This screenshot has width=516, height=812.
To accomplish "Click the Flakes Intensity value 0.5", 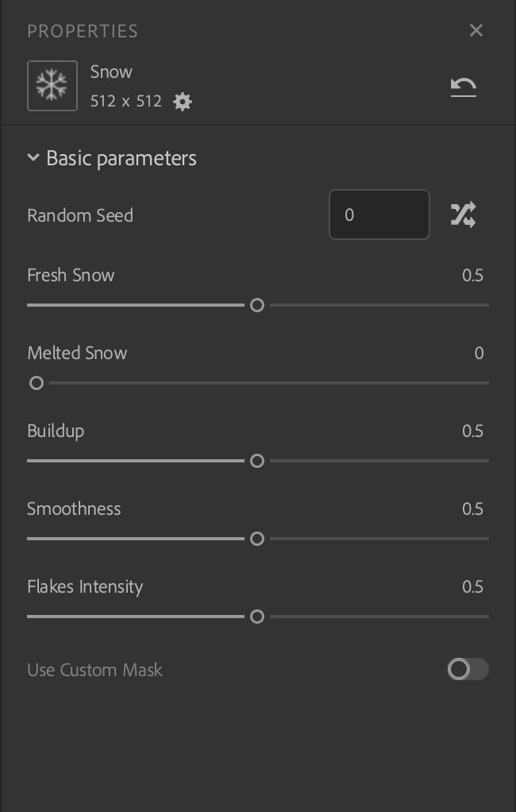I will pos(472,587).
